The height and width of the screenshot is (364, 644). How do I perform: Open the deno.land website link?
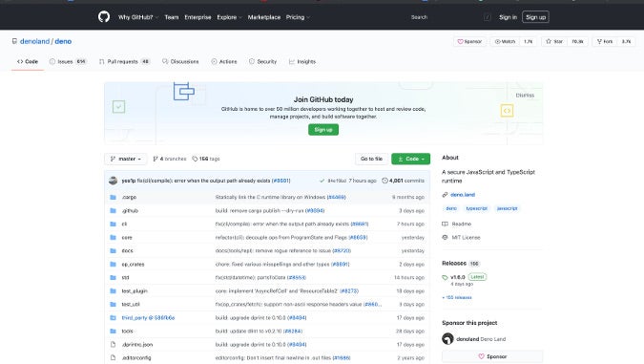(x=463, y=195)
